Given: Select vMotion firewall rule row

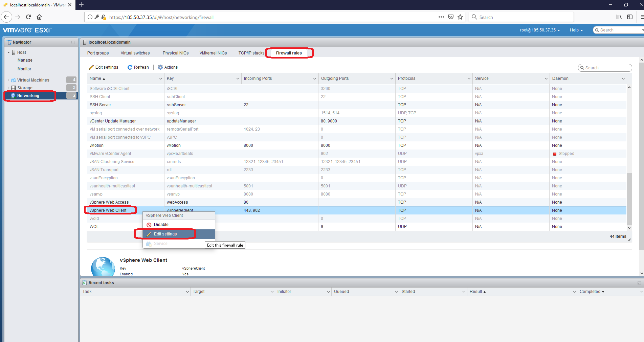Looking at the screenshot, I should 357,145.
